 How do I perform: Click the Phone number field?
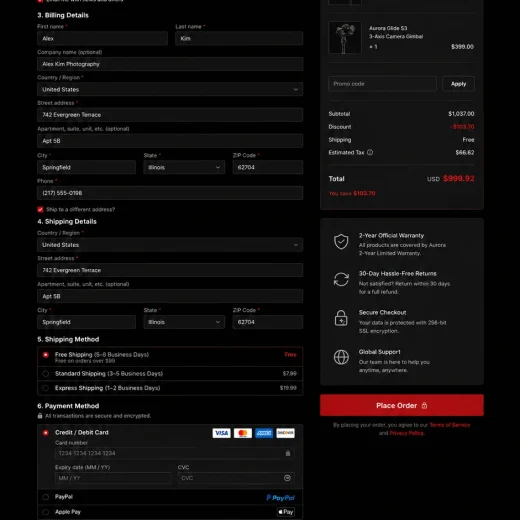tap(170, 193)
